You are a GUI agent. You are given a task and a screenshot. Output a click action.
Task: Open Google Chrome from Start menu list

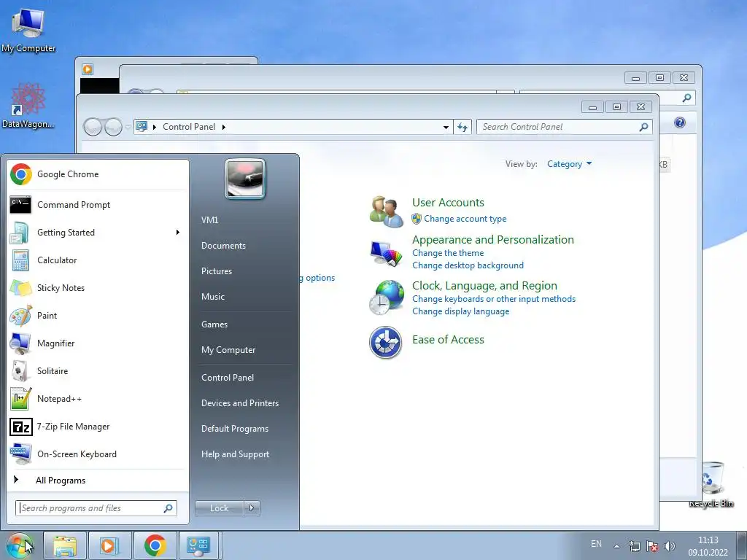(x=97, y=174)
